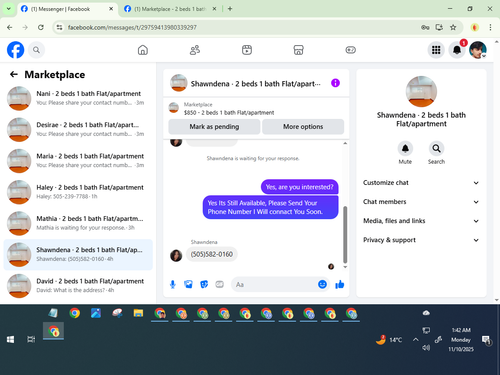Click the taskbar clock showing 1:42 AM
Viewport: 500px width, 375px height.
461,340
